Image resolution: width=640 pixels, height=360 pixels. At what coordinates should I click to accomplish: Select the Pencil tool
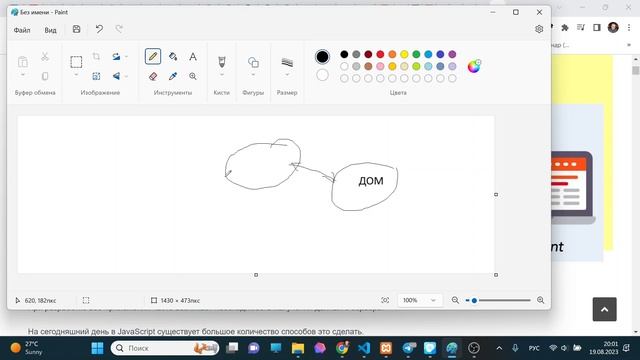[x=153, y=56]
